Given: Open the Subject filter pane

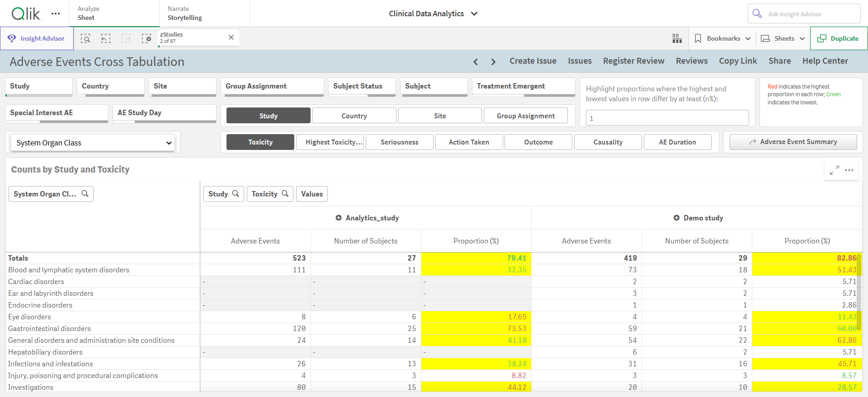Looking at the screenshot, I should pos(434,87).
